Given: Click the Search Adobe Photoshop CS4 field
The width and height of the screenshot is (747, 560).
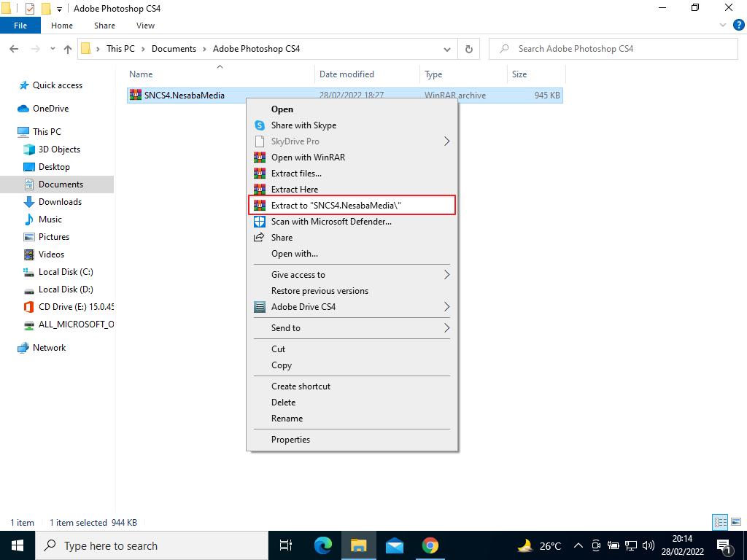Looking at the screenshot, I should tap(613, 49).
